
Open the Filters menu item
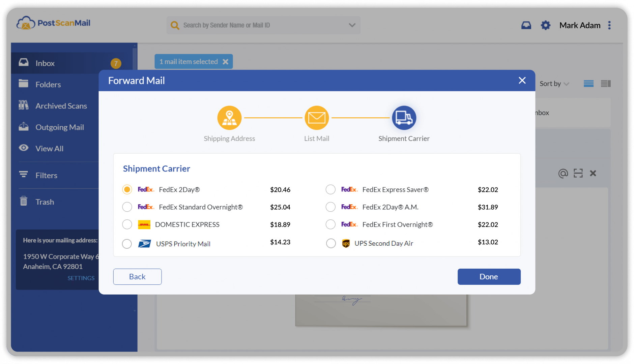tap(46, 175)
